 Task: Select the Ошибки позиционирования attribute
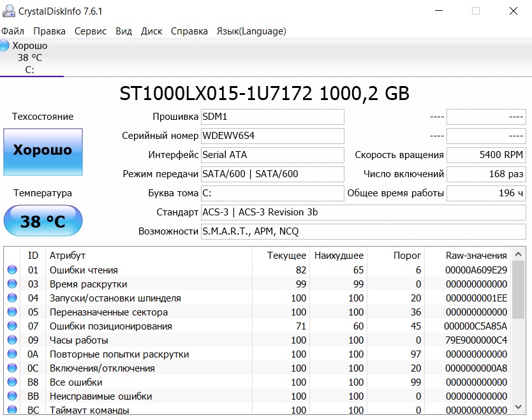258,326
